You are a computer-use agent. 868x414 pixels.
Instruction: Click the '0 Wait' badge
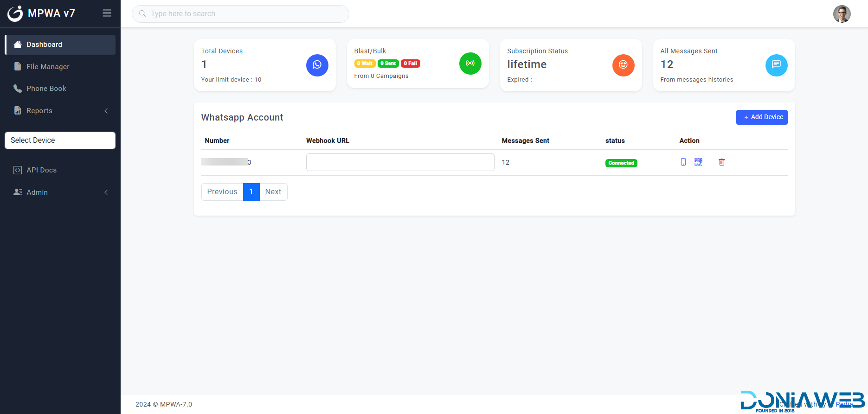(365, 64)
